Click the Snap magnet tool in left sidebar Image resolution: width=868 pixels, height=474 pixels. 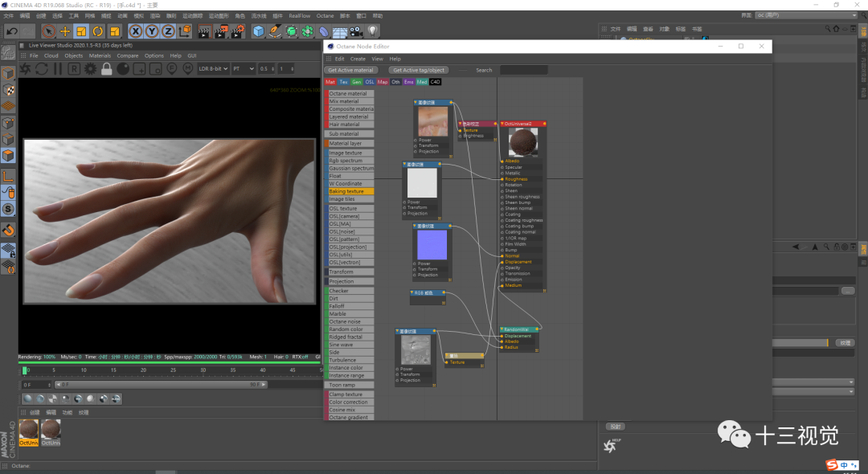[x=8, y=230]
